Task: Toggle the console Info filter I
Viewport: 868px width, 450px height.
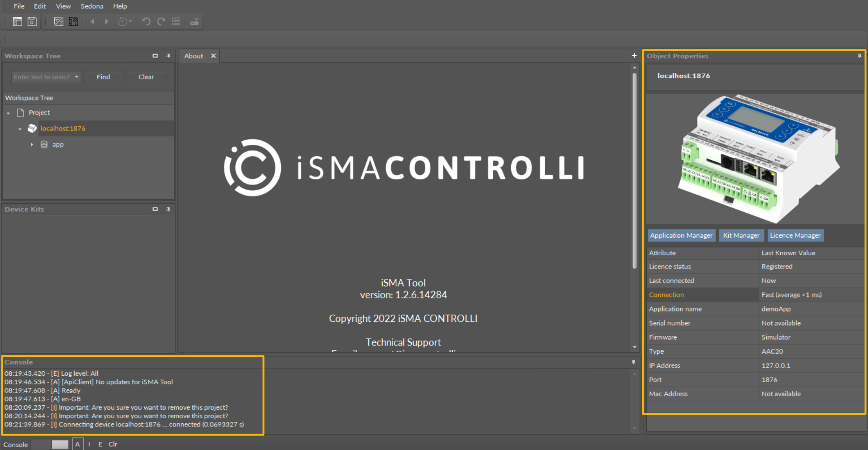Action: click(89, 444)
